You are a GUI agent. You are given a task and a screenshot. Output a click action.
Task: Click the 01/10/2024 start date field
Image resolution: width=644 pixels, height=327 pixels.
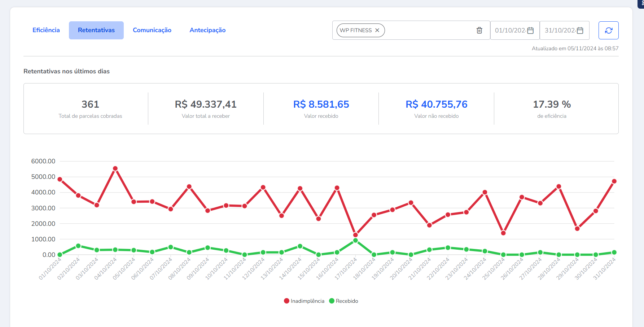coord(510,30)
